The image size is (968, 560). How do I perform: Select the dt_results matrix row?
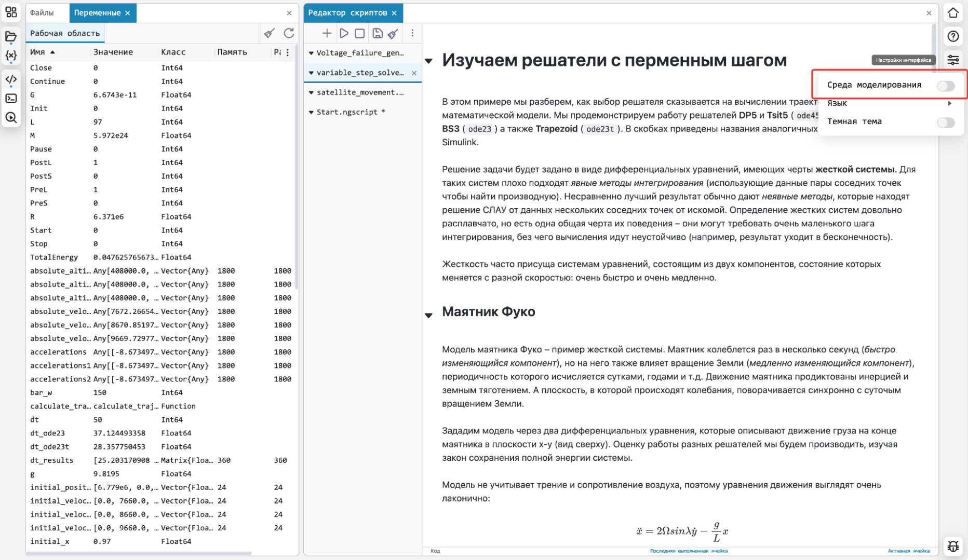click(x=161, y=460)
